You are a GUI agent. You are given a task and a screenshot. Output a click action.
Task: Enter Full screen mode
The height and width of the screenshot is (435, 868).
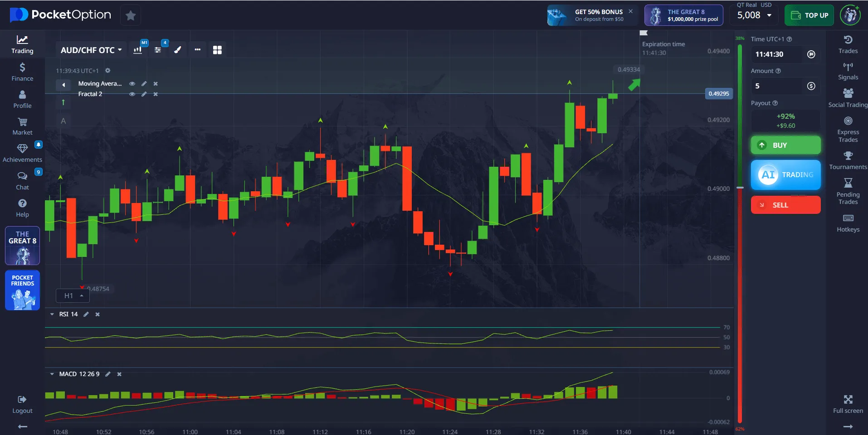point(848,404)
